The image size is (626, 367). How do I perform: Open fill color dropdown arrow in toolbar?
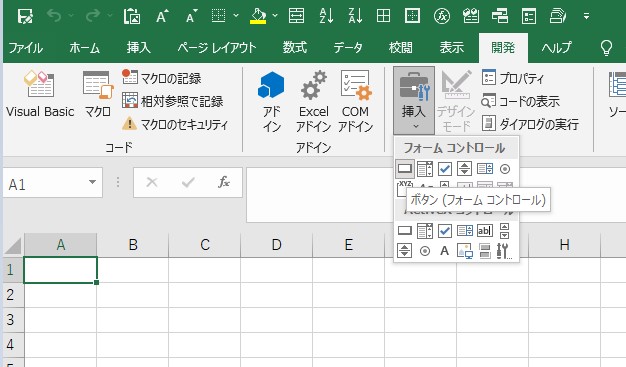[275, 16]
